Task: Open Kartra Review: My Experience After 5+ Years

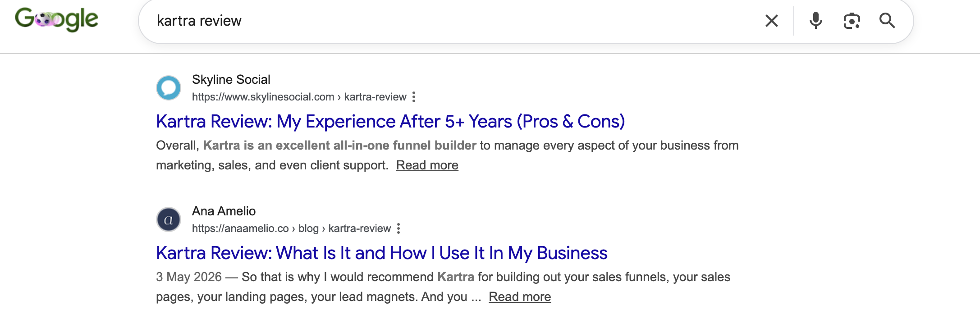Action: (x=390, y=122)
